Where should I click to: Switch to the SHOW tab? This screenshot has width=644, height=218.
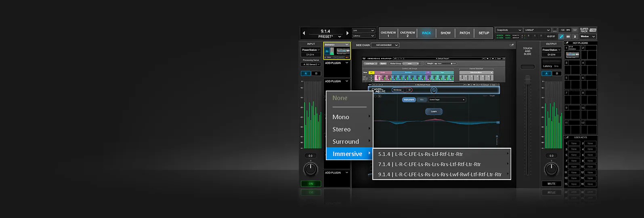pos(446,33)
